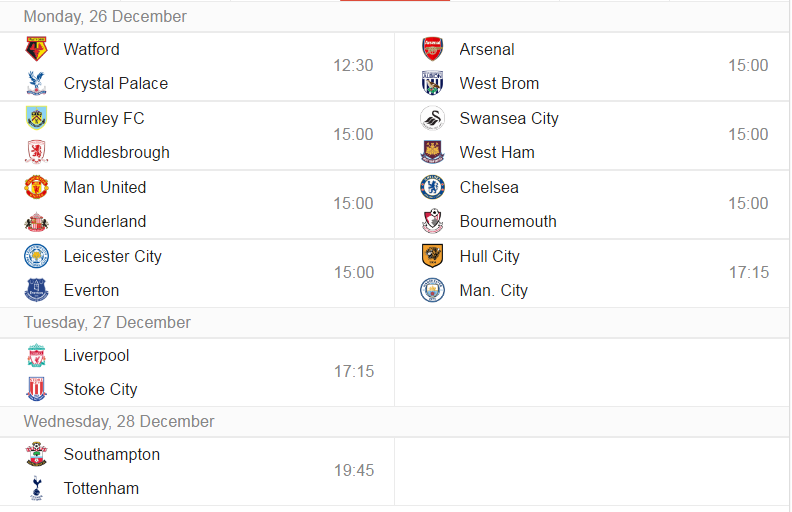Click the Chelsea club badge

tap(432, 187)
